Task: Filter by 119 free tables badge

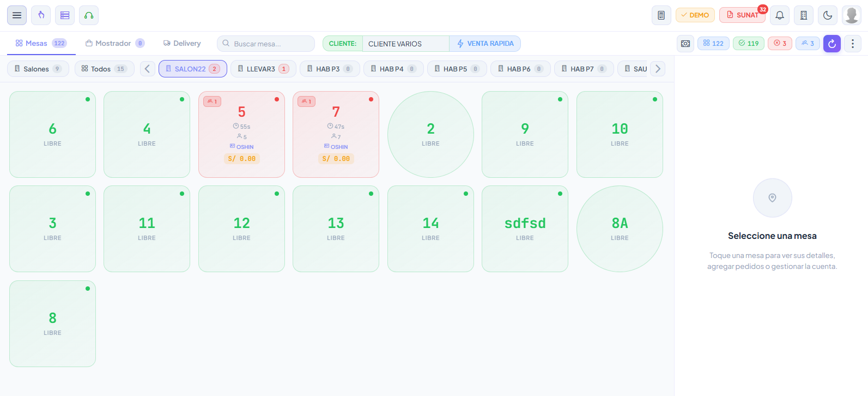Action: coord(749,44)
